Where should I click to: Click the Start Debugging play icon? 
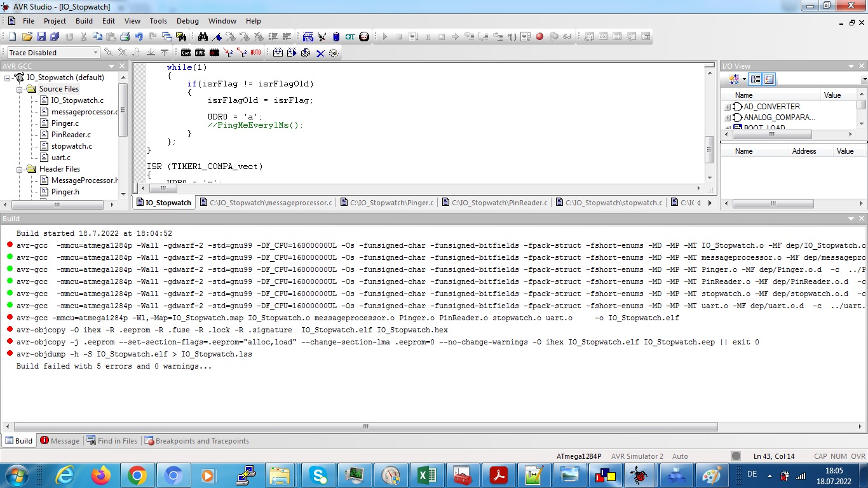click(x=385, y=37)
